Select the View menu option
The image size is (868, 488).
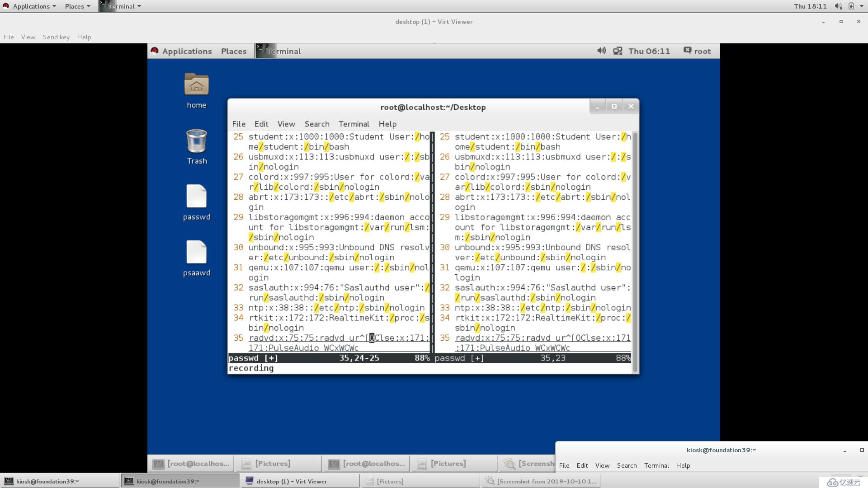pos(286,123)
